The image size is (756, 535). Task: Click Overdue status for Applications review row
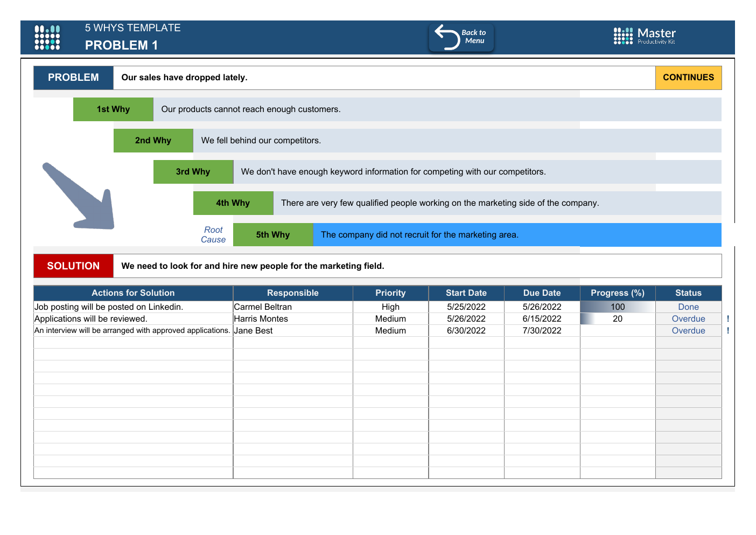(688, 319)
